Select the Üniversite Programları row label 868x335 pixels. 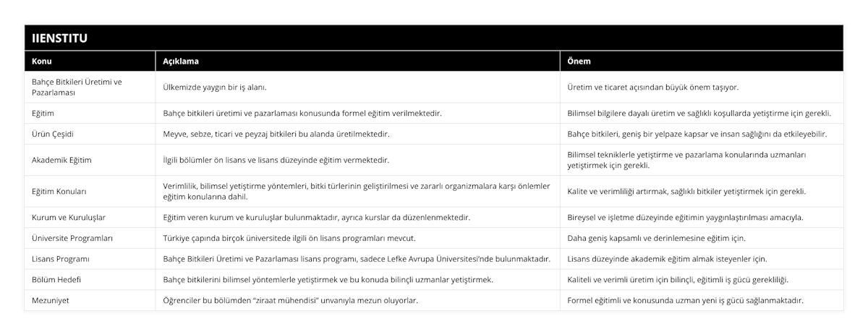pyautogui.click(x=72, y=237)
